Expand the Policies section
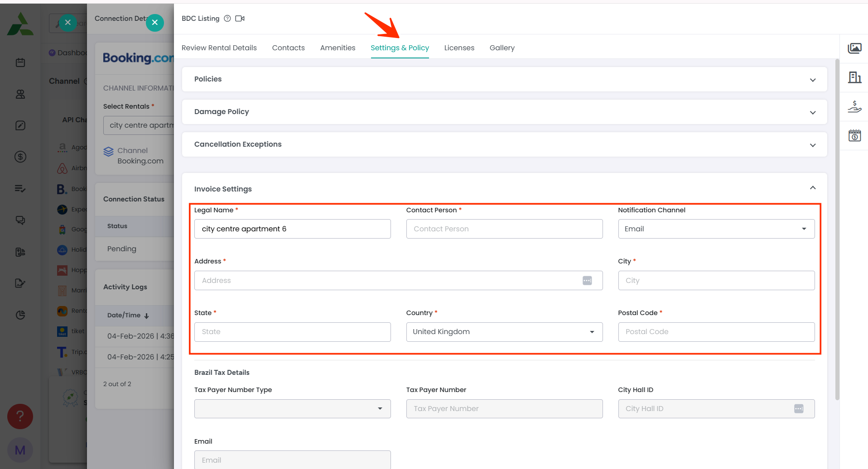This screenshot has width=868, height=469. [x=813, y=80]
